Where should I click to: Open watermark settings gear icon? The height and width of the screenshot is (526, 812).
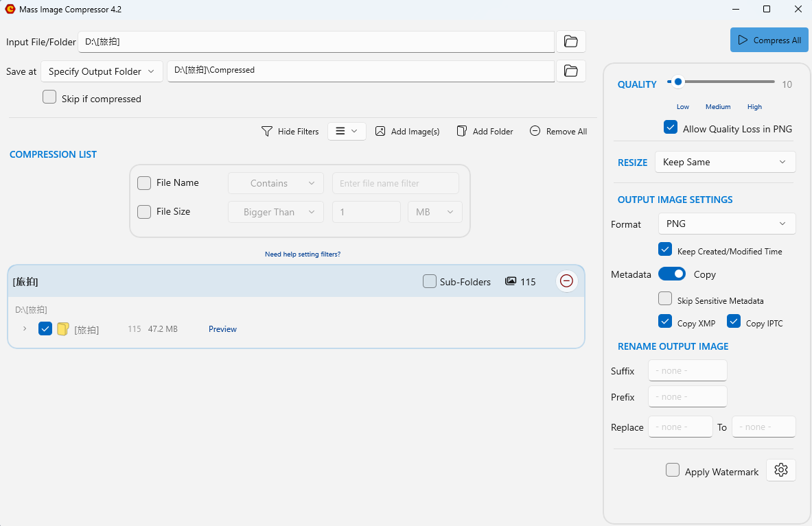780,470
